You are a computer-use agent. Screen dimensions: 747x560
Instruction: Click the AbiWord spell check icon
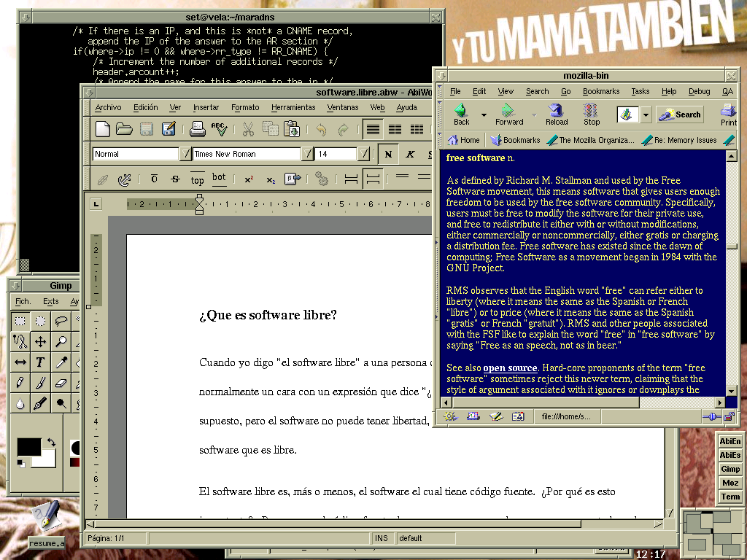point(219,130)
